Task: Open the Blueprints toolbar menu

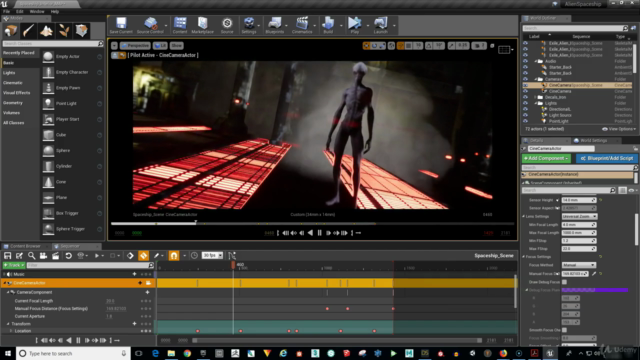Action: (275, 25)
